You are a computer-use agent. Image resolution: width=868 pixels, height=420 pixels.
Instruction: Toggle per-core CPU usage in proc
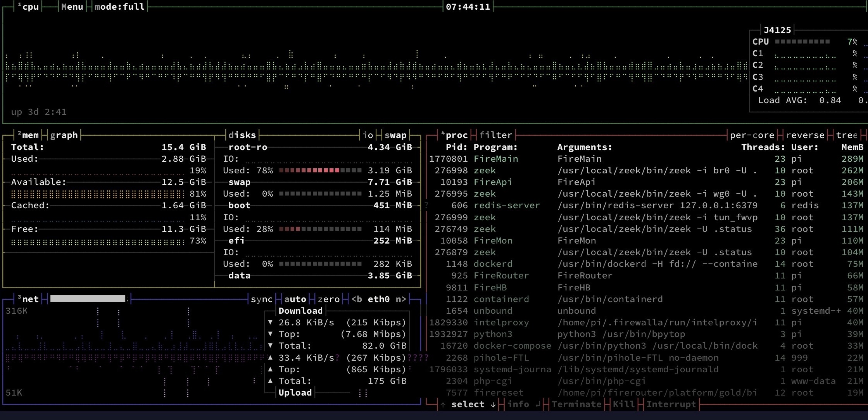click(752, 135)
